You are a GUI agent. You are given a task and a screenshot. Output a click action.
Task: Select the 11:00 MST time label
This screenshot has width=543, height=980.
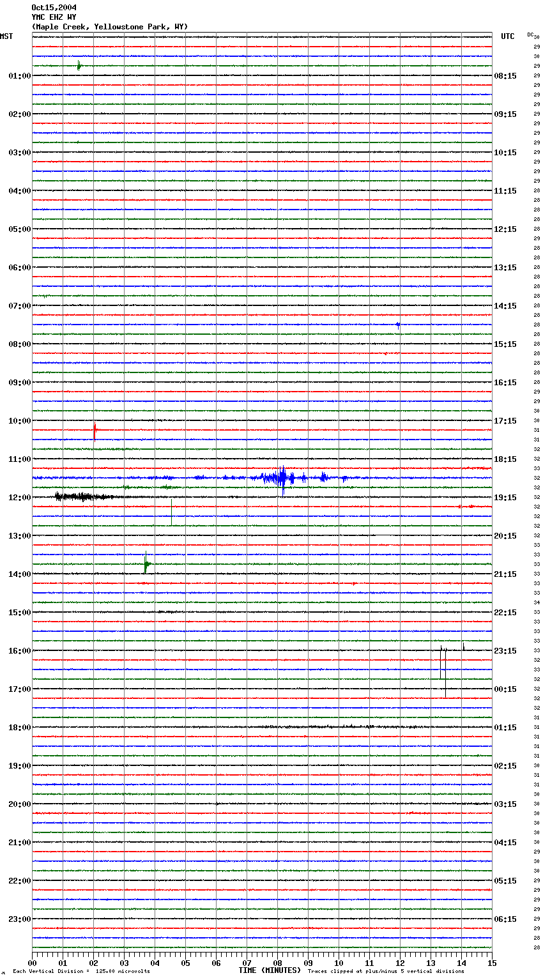(20, 459)
